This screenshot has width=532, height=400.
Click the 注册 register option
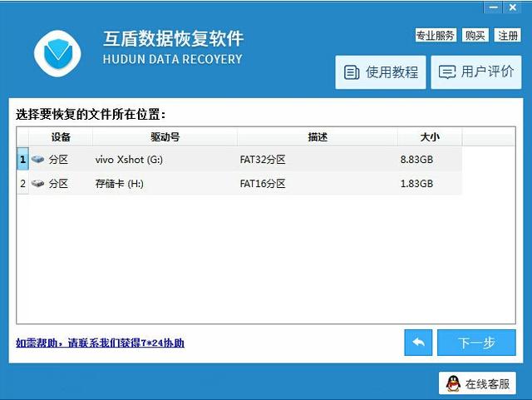[507, 36]
